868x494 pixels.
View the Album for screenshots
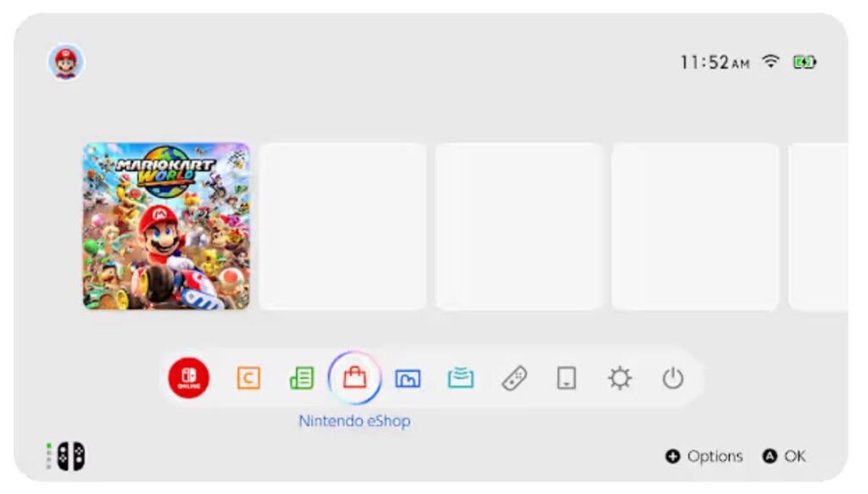coord(409,379)
